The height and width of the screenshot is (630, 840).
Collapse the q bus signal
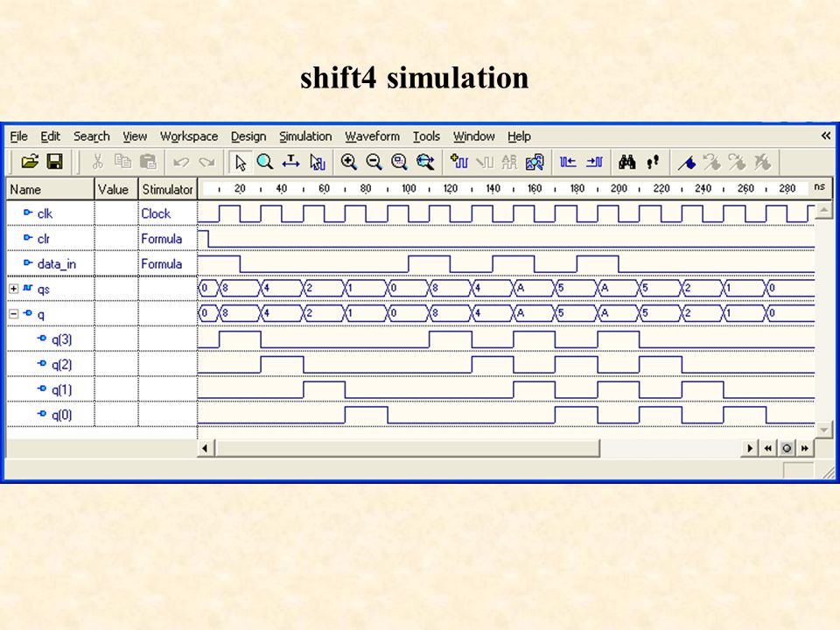14,314
